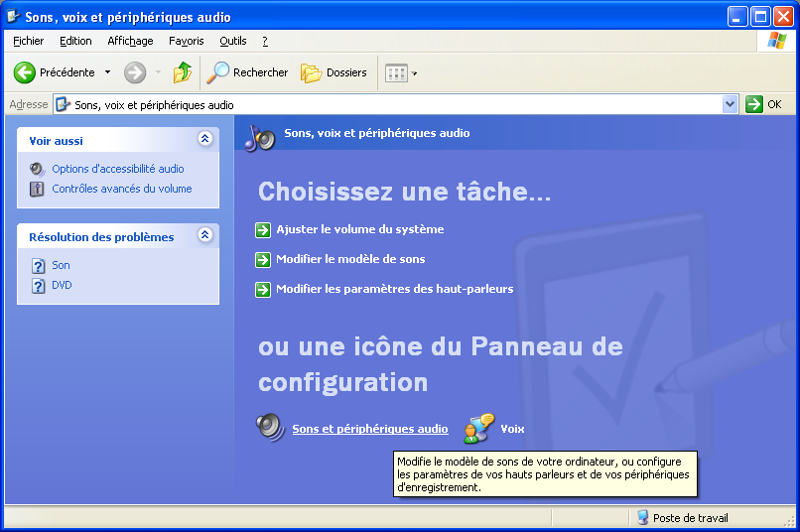This screenshot has width=800, height=532.
Task: Click the Rechercher toolbar label
Action: 261,72
